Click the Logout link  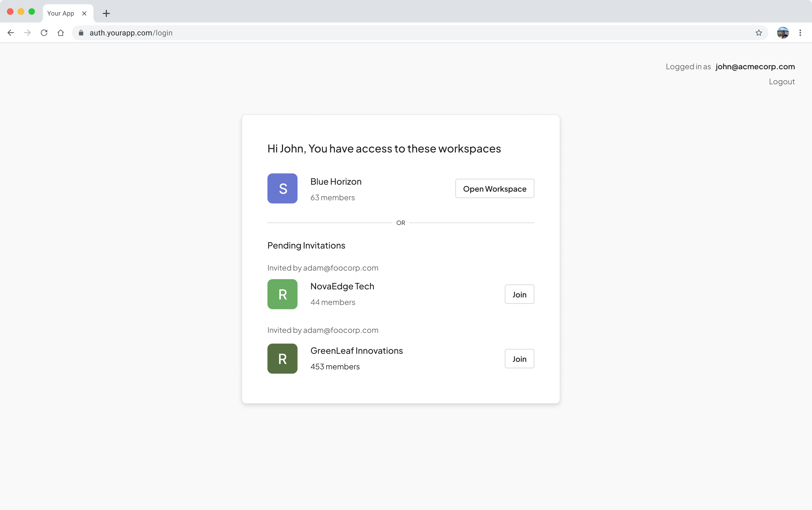click(782, 82)
